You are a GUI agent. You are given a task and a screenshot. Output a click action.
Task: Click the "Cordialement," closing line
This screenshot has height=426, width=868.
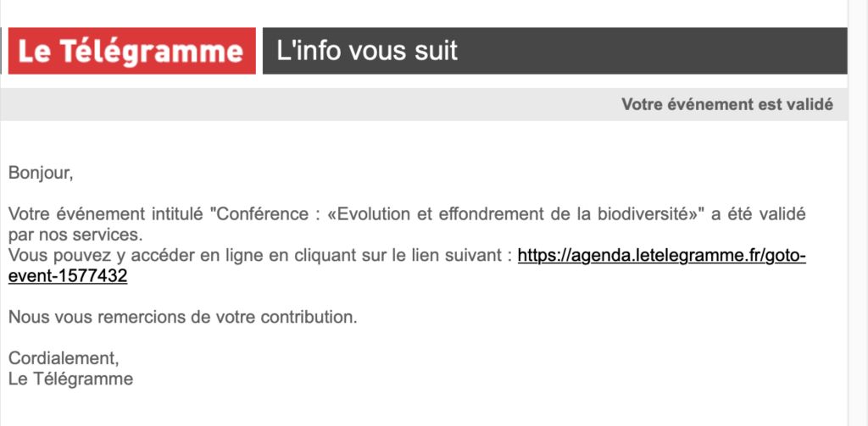[64, 358]
